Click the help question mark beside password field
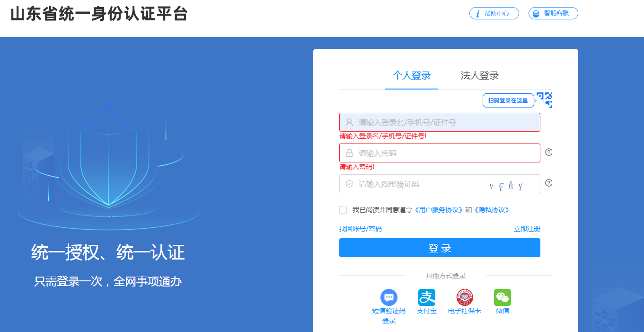The width and height of the screenshot is (644, 332). 549,152
